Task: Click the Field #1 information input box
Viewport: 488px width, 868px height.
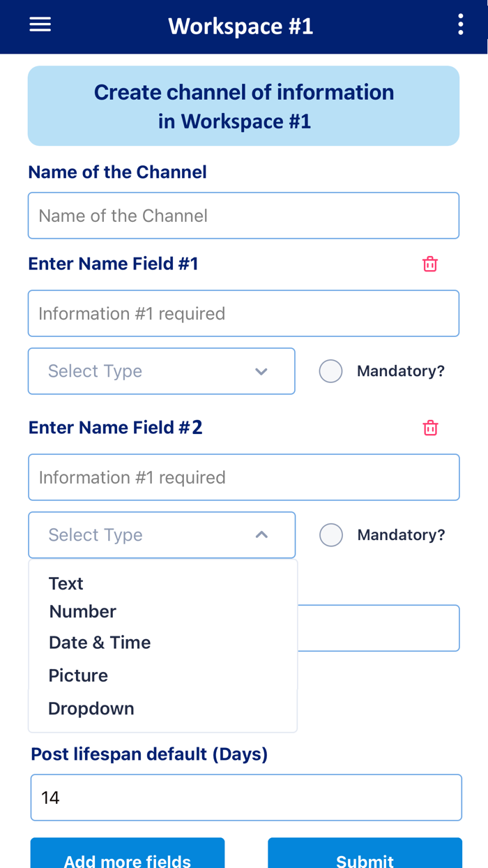Action: (243, 313)
